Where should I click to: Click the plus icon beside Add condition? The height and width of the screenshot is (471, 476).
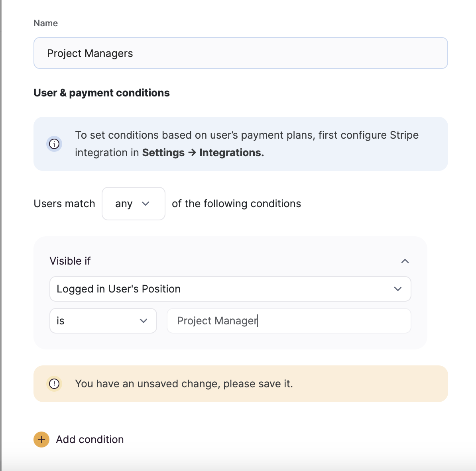point(41,440)
